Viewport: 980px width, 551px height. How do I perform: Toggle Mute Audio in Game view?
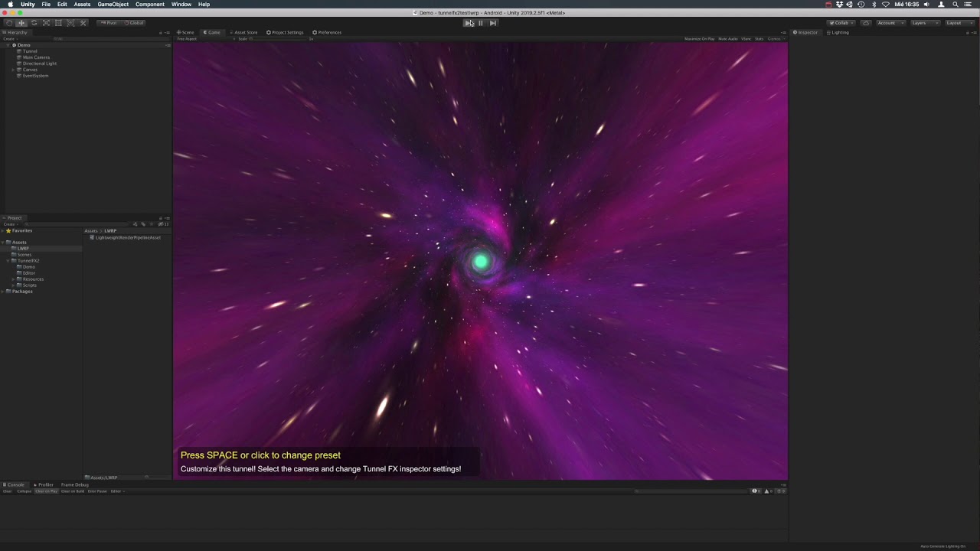pyautogui.click(x=728, y=38)
